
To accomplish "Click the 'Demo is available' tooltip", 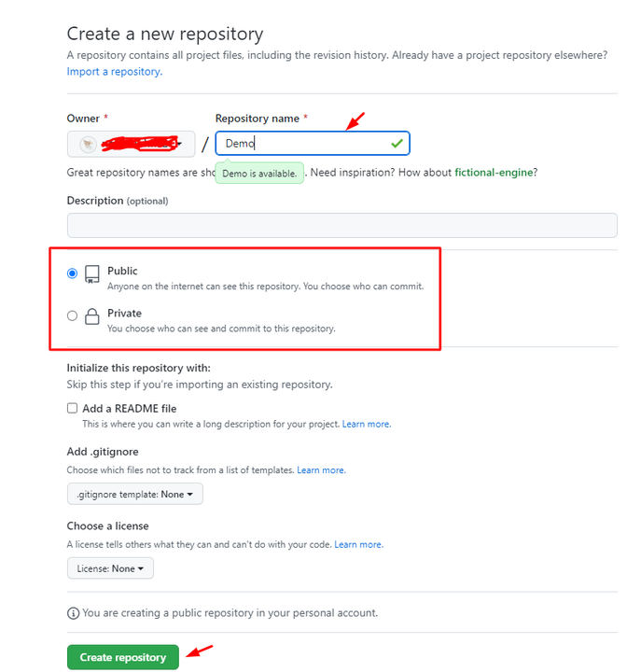I will [x=259, y=174].
